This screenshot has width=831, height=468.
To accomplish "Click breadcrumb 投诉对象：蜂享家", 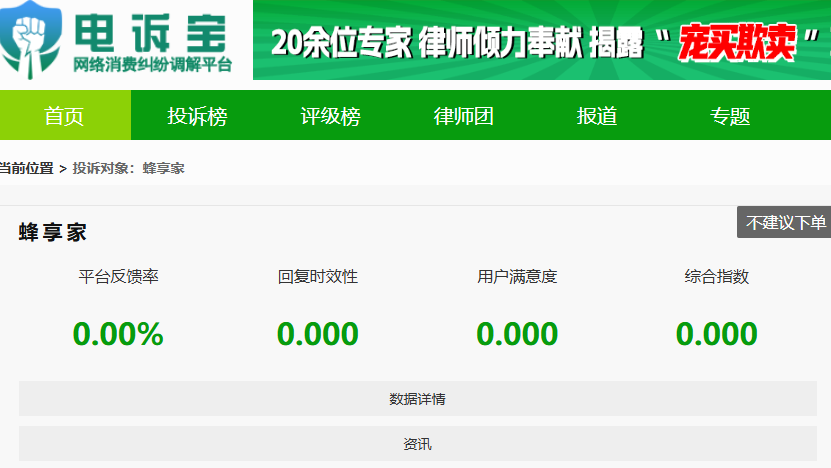I will [128, 169].
